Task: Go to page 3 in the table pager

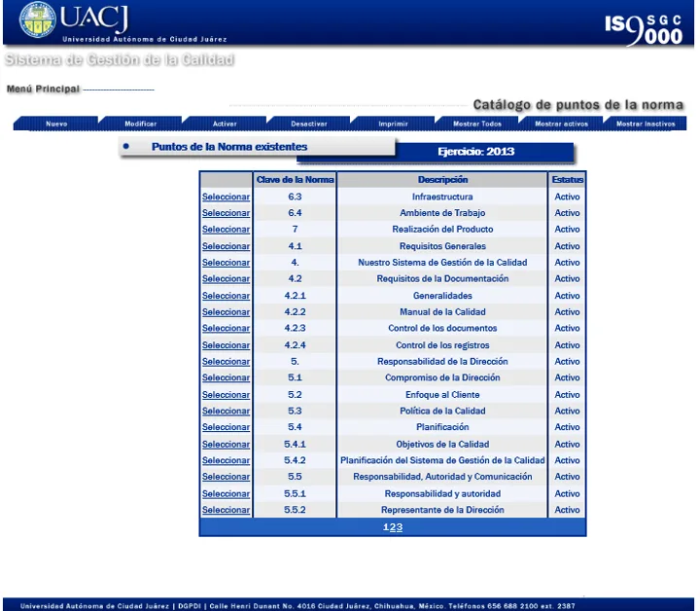Action: pyautogui.click(x=400, y=527)
